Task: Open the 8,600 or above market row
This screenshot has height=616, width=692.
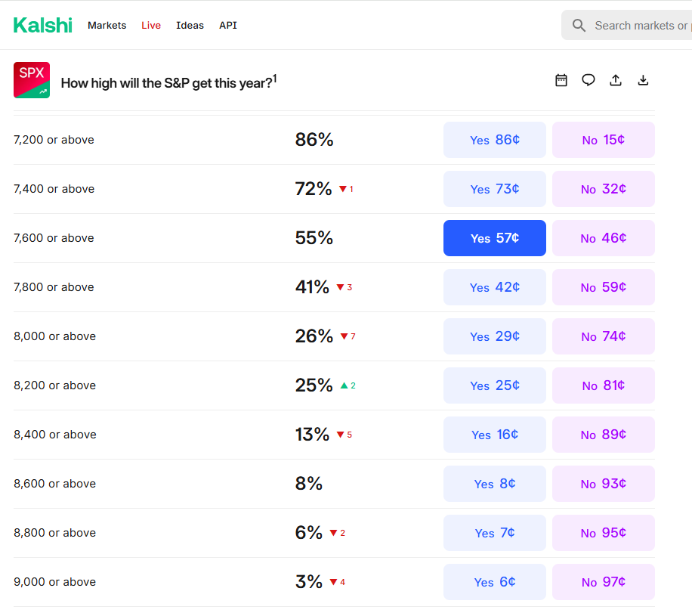Action: (x=55, y=484)
